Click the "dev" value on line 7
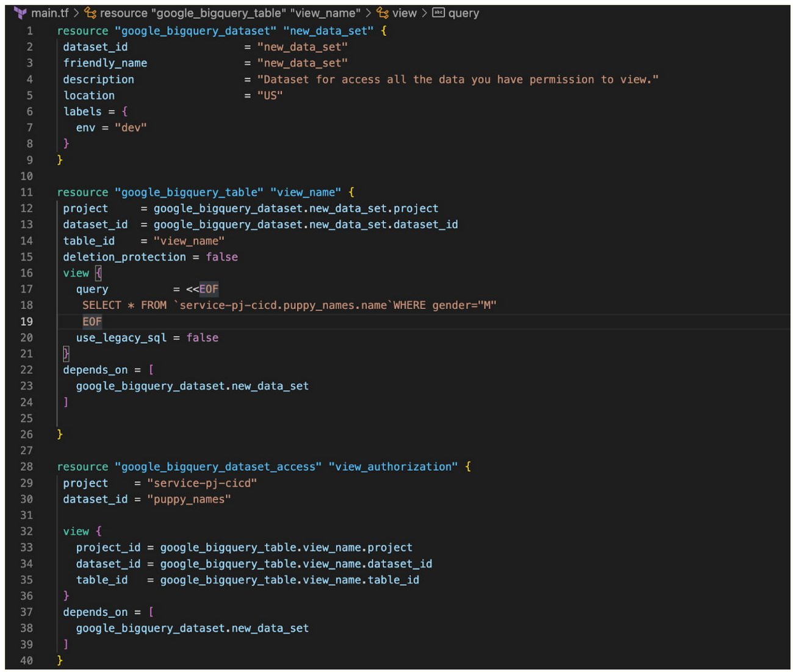This screenshot has height=672, width=793. (131, 127)
